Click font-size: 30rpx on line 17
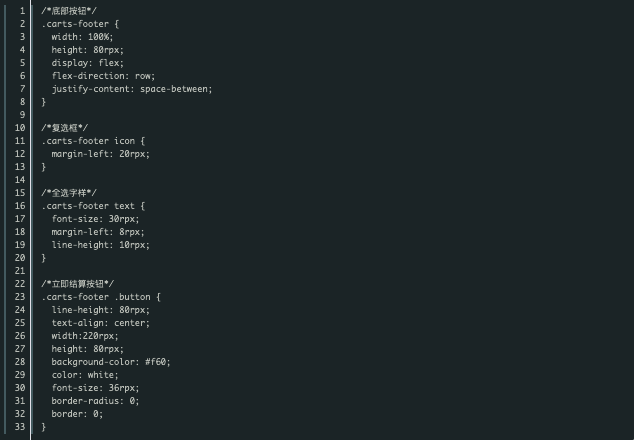634x440 pixels. [95, 219]
